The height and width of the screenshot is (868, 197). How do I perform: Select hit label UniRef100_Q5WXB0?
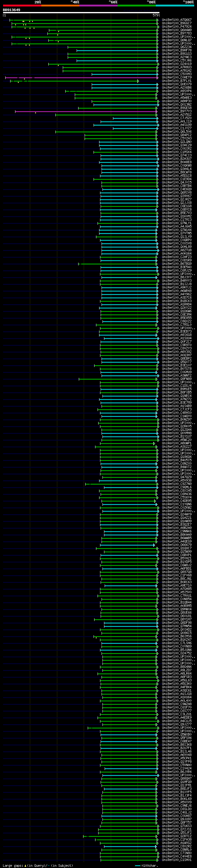[x=177, y=735]
